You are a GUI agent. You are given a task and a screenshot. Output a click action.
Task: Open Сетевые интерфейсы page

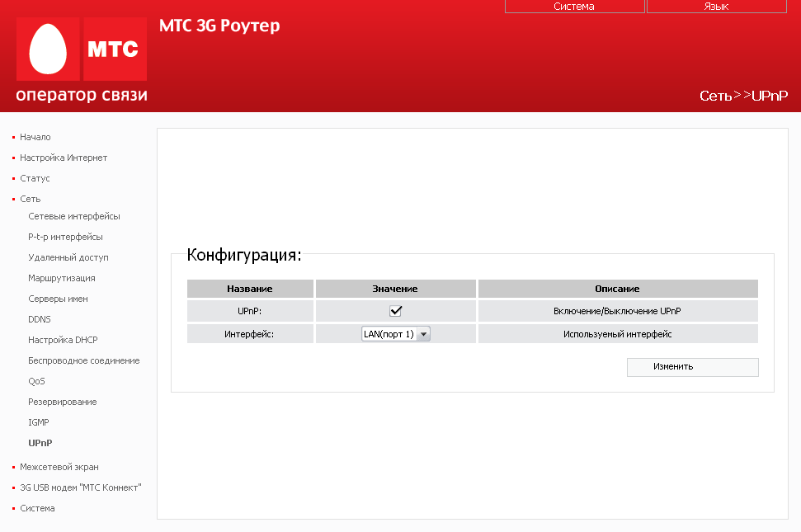tap(74, 216)
